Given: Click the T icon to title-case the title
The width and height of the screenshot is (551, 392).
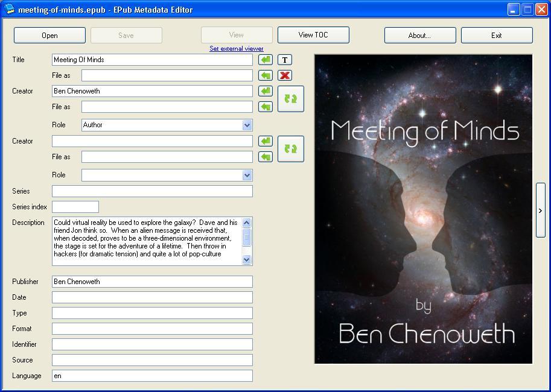Looking at the screenshot, I should pyautogui.click(x=284, y=59).
